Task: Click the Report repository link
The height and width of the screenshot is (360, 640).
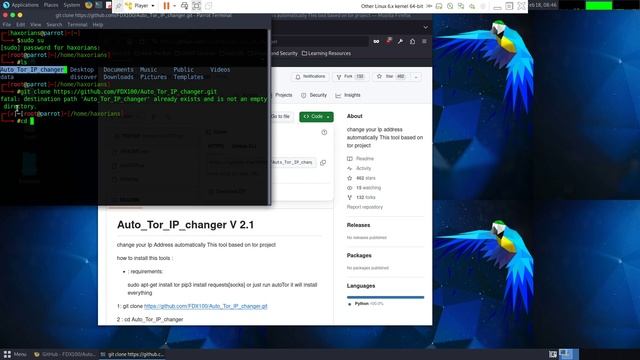Action: pyautogui.click(x=365, y=207)
